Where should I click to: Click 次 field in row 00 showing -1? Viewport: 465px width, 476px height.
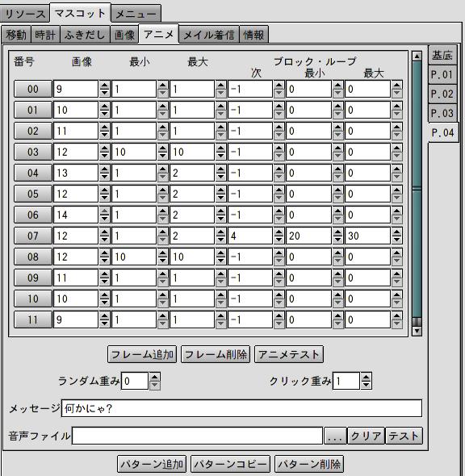pyautogui.click(x=250, y=89)
